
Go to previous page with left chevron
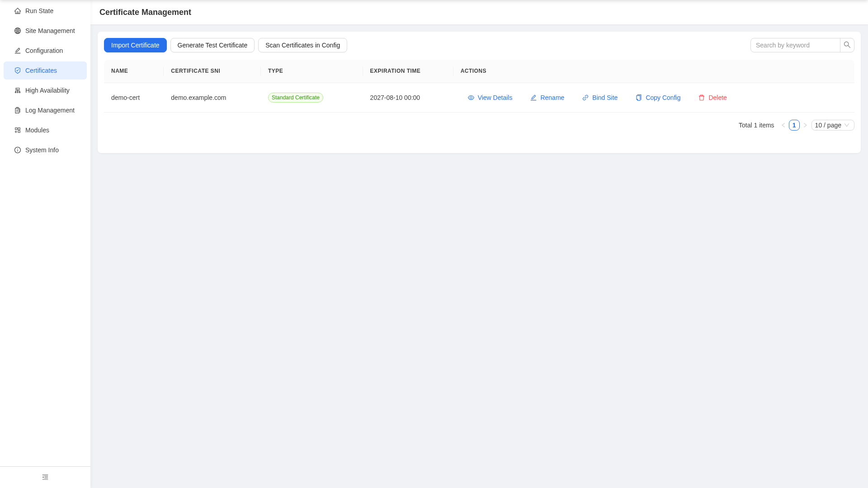click(783, 125)
